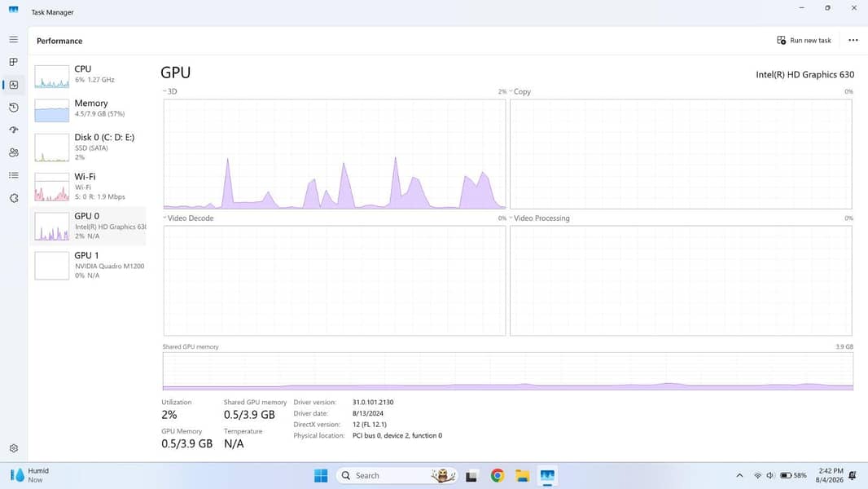Click the battery 58% indicator
Viewport: 868px width, 489px height.
coord(793,476)
